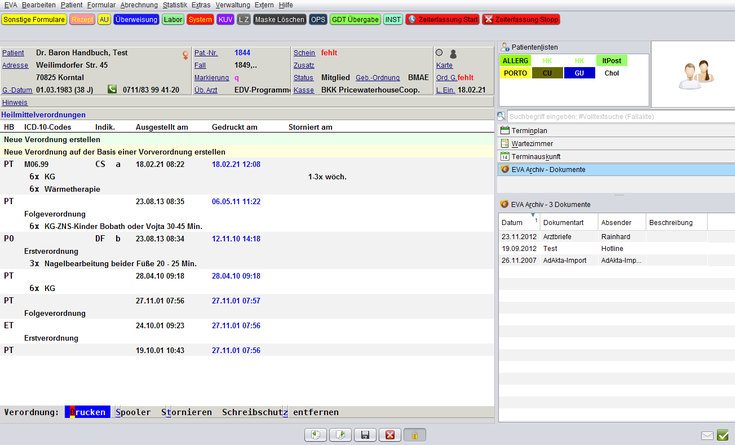Image resolution: width=735 pixels, height=445 pixels.
Task: Click the OPS toolbar button
Action: 318,19
